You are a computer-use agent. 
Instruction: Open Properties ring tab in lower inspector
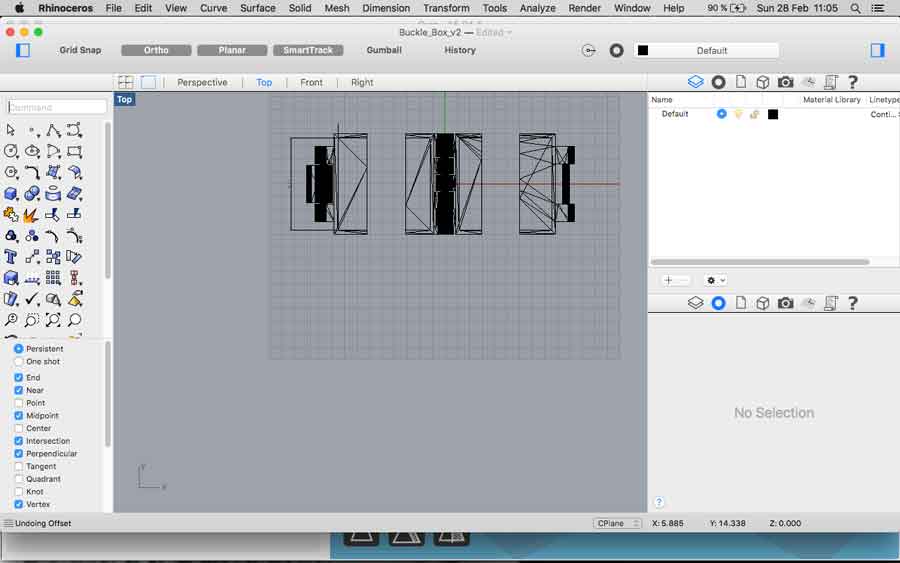tap(718, 303)
